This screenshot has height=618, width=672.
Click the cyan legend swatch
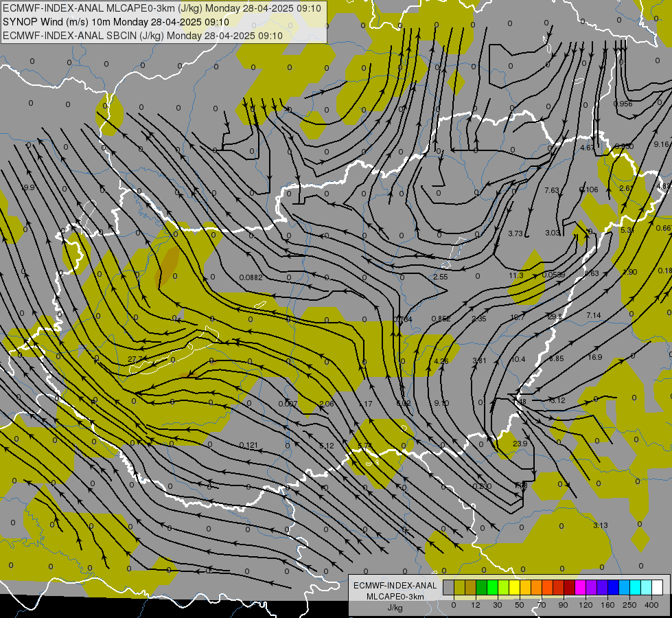coord(636,587)
